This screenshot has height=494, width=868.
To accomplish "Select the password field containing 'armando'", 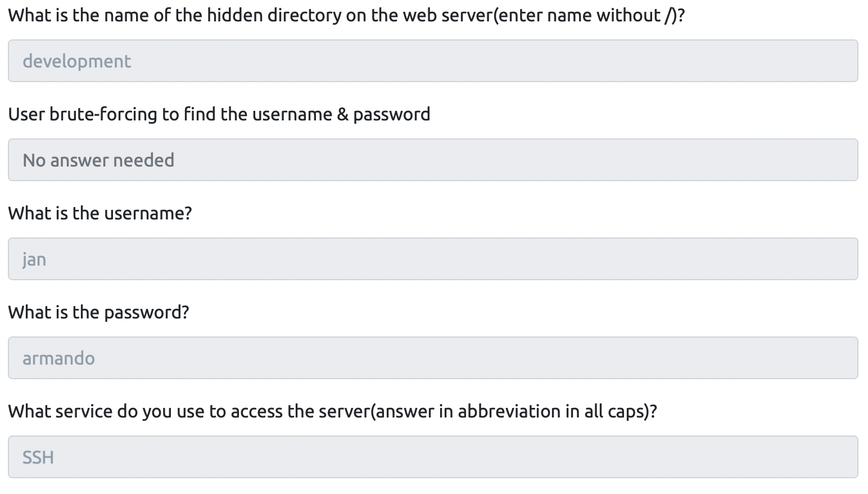I will [433, 358].
